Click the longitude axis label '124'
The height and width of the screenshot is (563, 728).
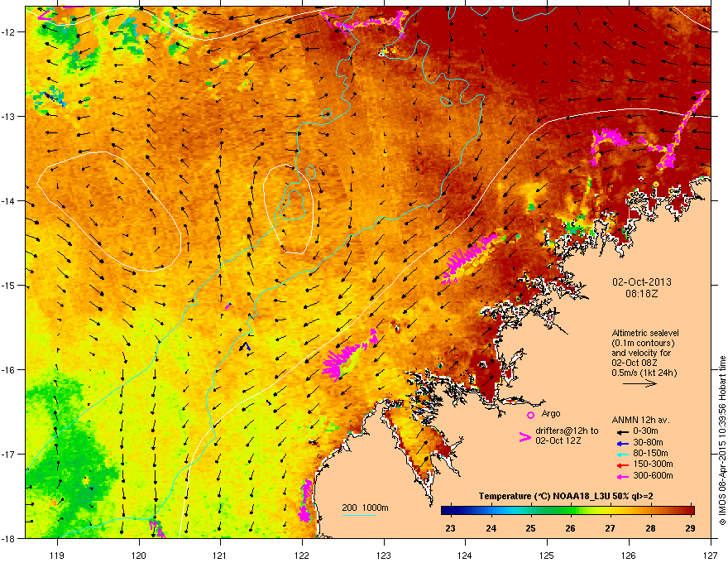pyautogui.click(x=465, y=555)
